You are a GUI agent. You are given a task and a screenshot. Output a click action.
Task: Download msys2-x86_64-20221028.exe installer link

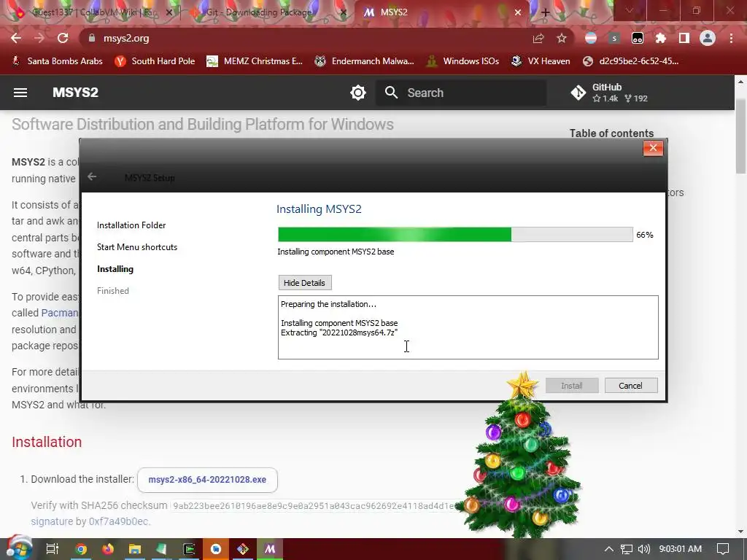coord(207,480)
